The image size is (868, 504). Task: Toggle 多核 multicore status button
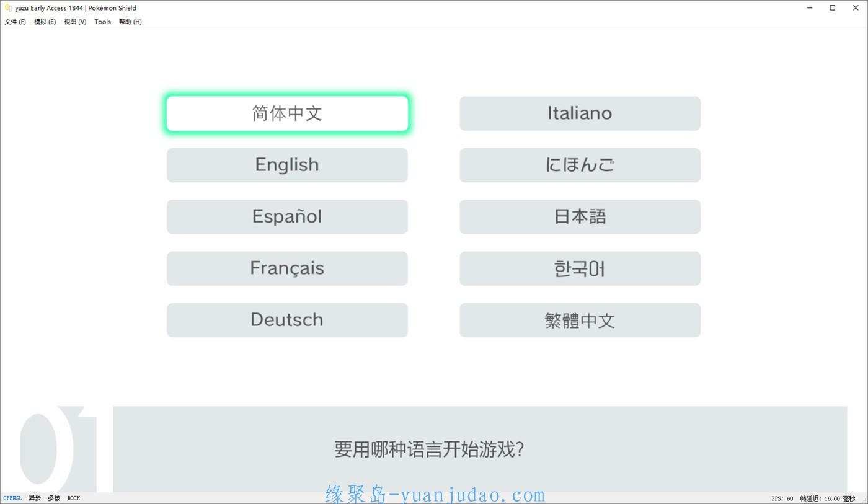coord(55,498)
